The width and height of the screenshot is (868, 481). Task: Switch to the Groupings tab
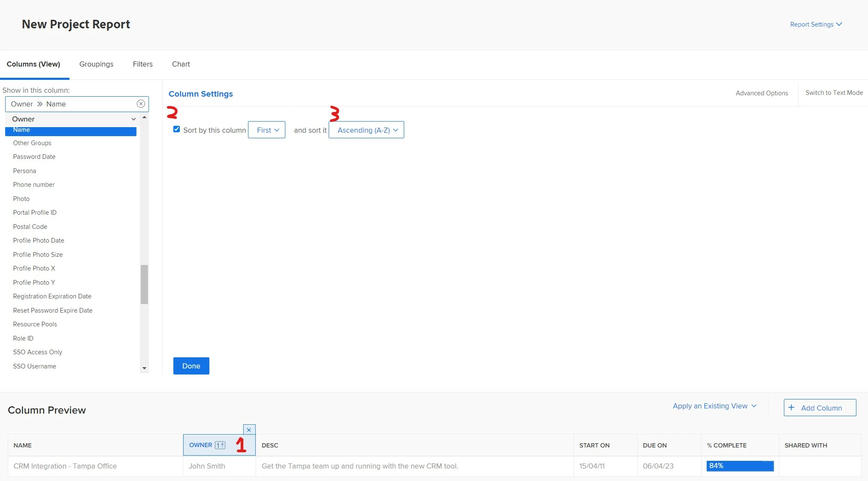click(96, 64)
